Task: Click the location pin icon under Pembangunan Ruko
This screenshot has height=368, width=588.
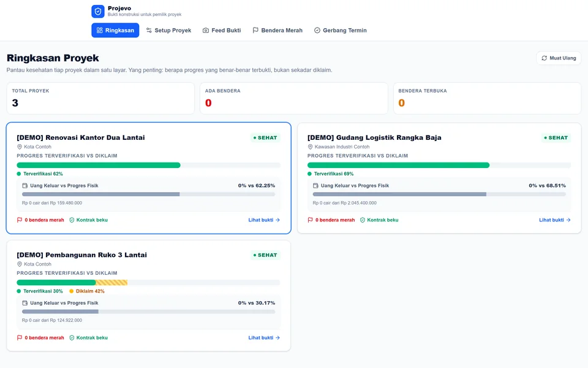Action: [20, 264]
